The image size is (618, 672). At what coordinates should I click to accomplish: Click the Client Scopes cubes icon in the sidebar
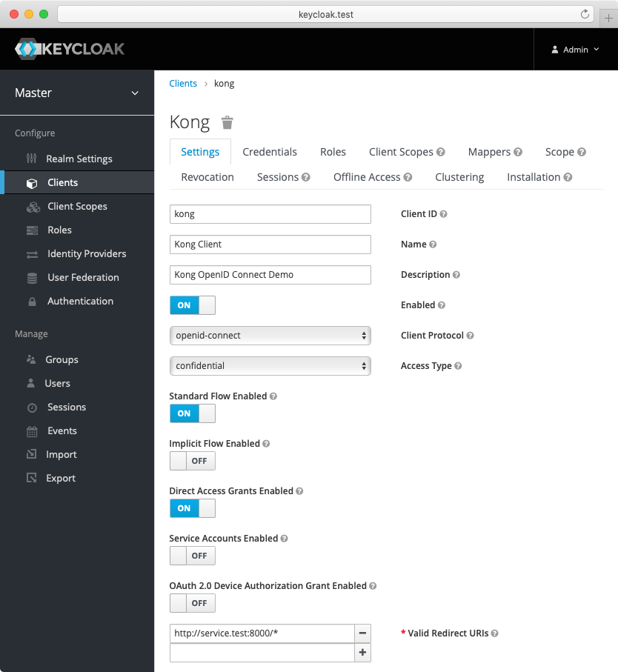33,207
